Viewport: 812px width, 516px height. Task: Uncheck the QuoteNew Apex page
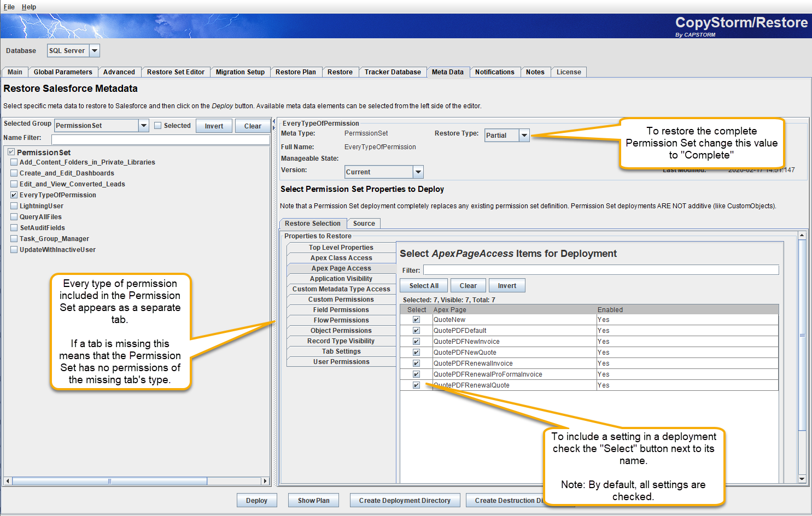point(416,320)
